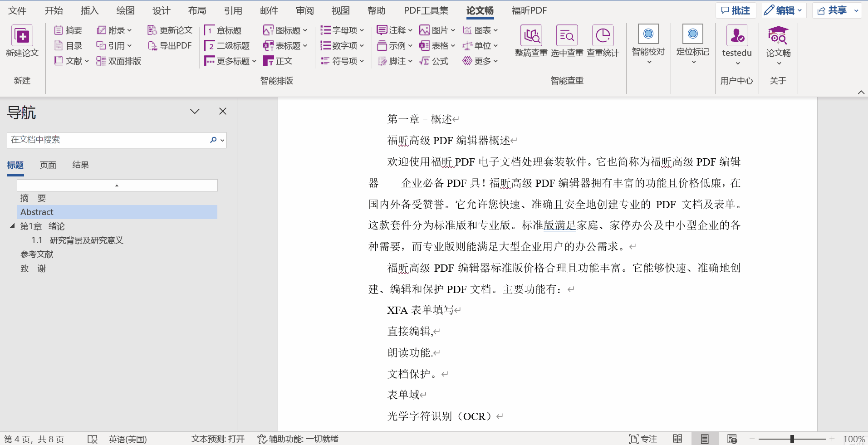Viewport: 868px width, 445px height.
Task: Switch to read mode view
Action: click(x=677, y=439)
